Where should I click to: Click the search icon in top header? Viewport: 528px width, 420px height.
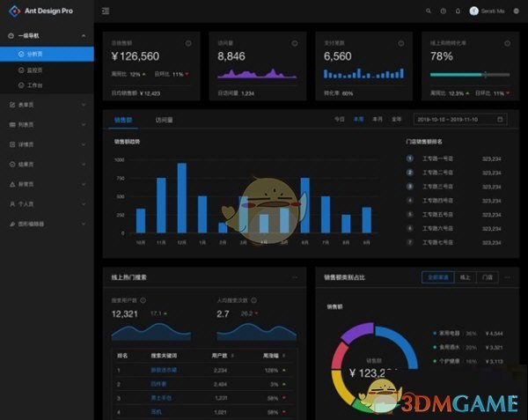429,11
